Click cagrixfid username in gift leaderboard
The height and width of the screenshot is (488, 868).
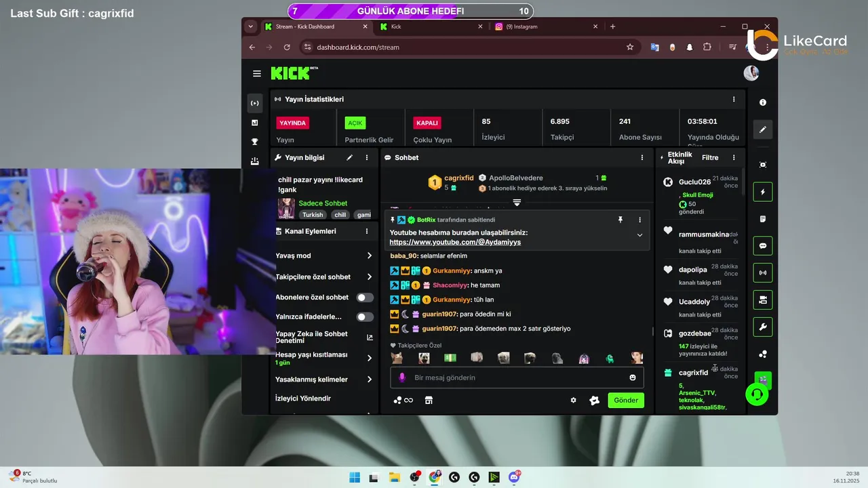459,178
